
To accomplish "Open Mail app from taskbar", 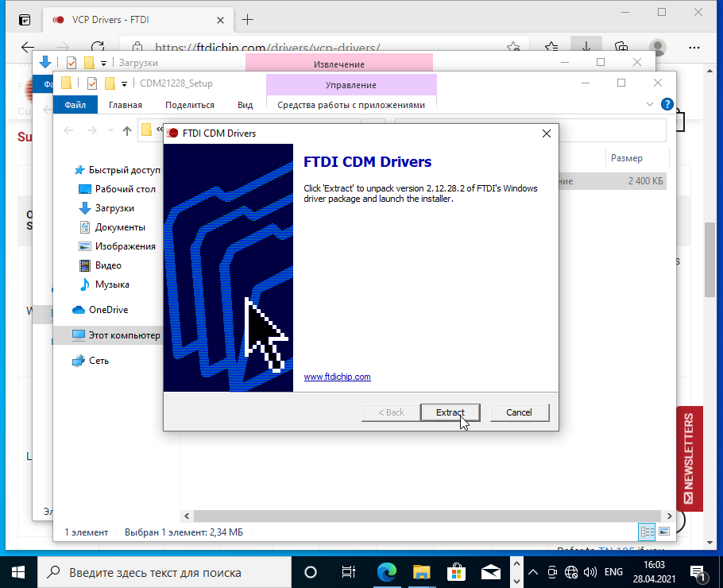I will (491, 572).
